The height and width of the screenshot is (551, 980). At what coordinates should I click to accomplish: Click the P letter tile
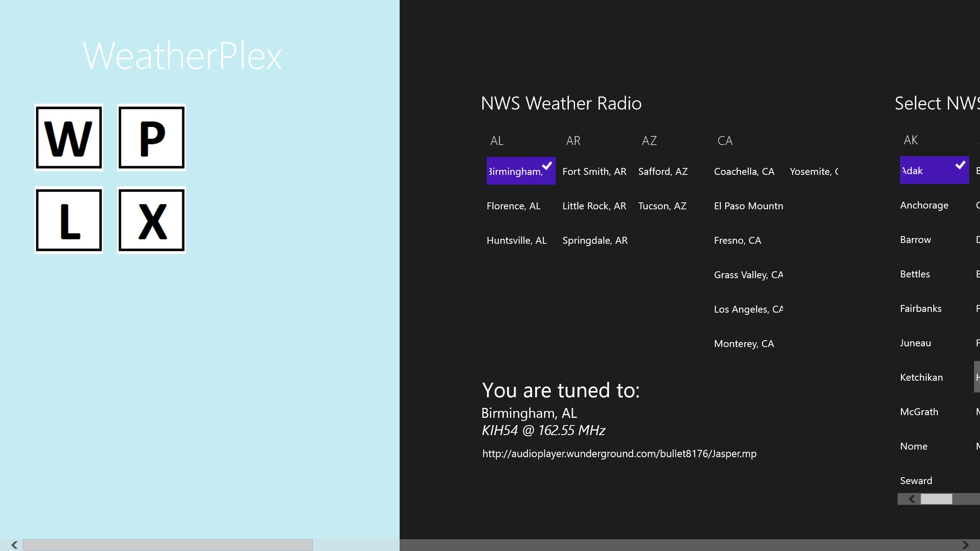[152, 138]
